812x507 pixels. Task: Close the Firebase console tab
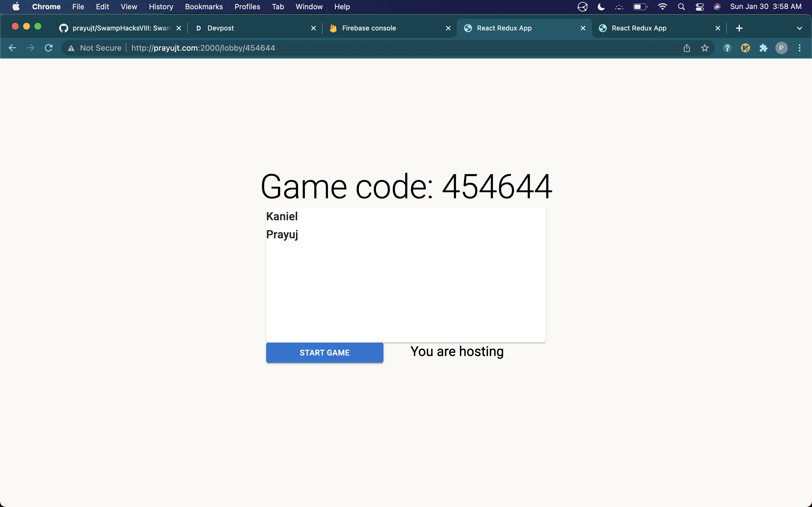point(448,28)
